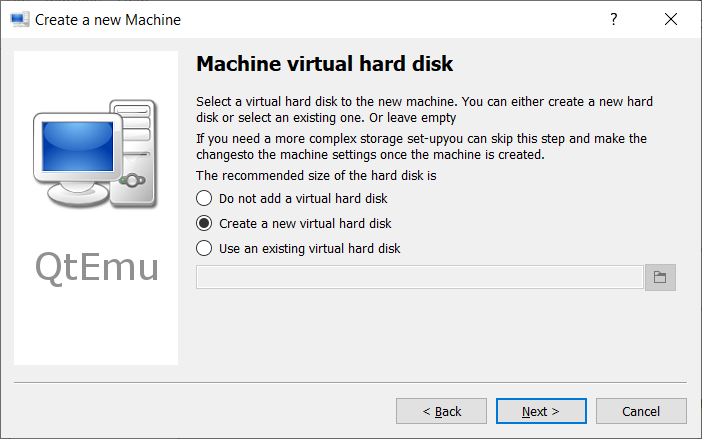
Task: Click the 'Select a virtual hard disk' paragraph
Action: click(424, 110)
